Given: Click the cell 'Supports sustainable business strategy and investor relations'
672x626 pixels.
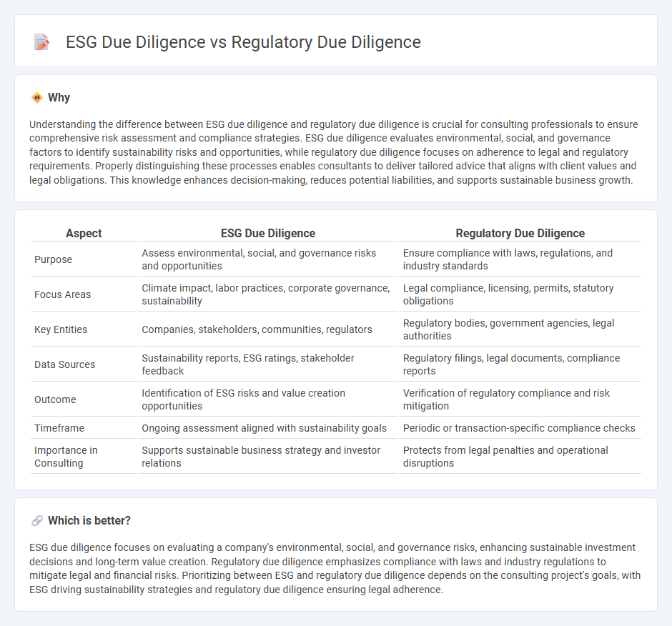Looking at the screenshot, I should 268,457.
